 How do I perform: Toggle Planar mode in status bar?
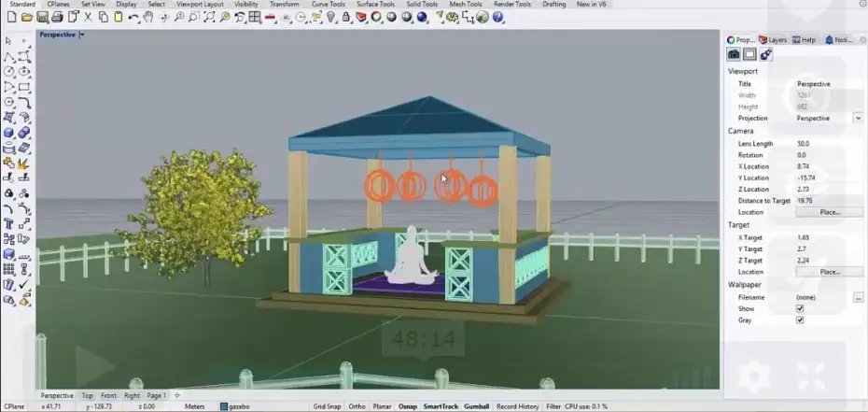click(382, 406)
